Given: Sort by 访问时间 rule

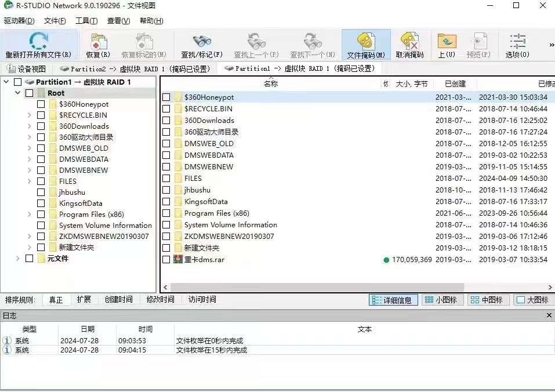Looking at the screenshot, I should [202, 300].
